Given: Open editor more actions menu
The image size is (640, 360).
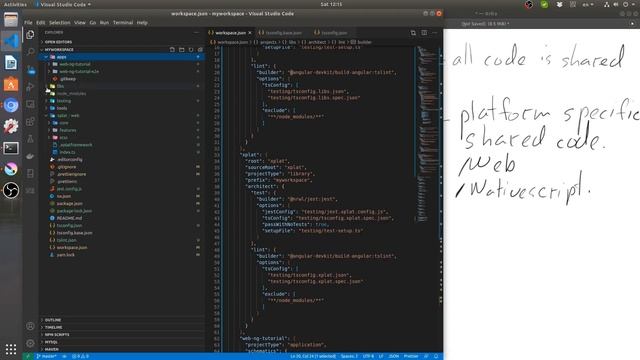Looking at the screenshot, I should (435, 33).
